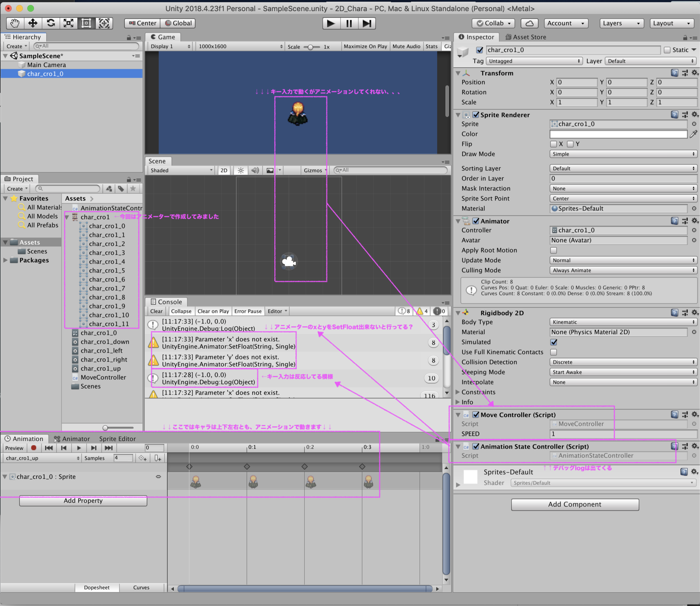The height and width of the screenshot is (606, 700).
Task: Disable the Sprite Renderer component checkbox
Action: (x=476, y=115)
